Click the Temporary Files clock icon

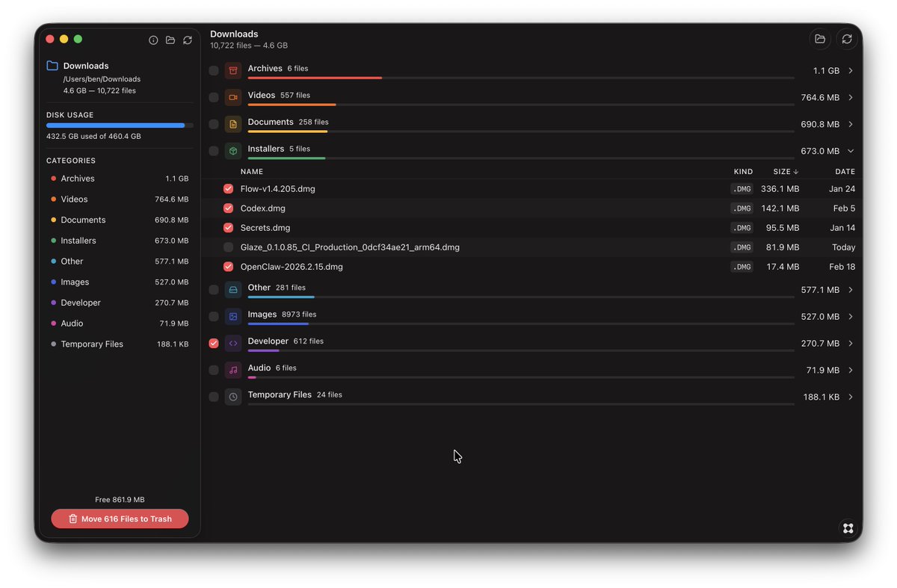click(x=233, y=397)
